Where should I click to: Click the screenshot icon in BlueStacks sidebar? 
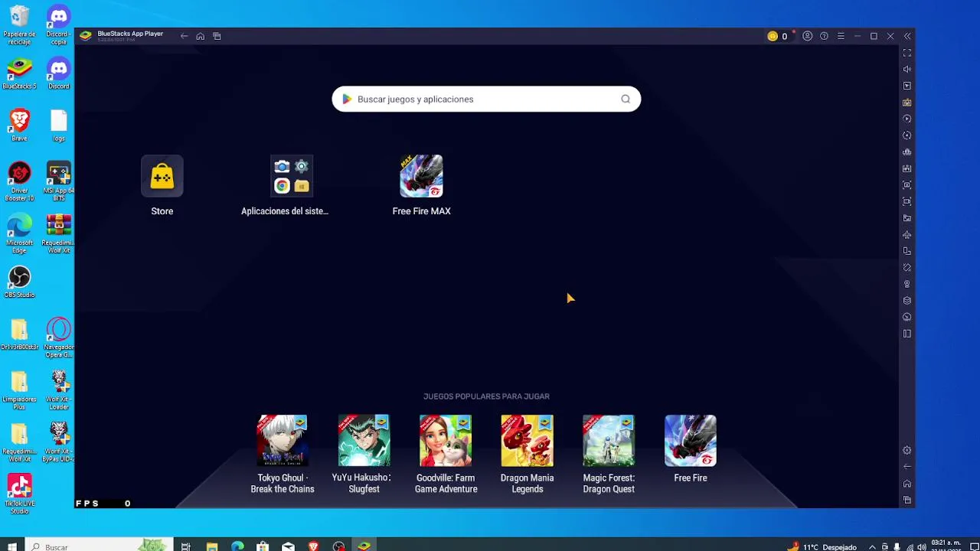click(907, 185)
